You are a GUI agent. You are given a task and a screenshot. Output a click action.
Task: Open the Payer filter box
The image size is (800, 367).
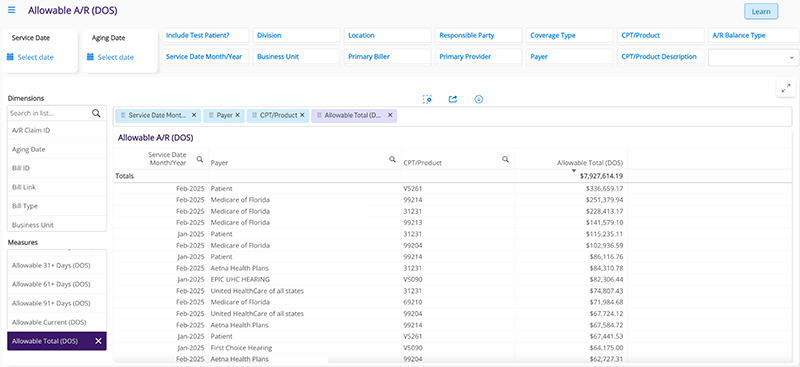tap(570, 57)
